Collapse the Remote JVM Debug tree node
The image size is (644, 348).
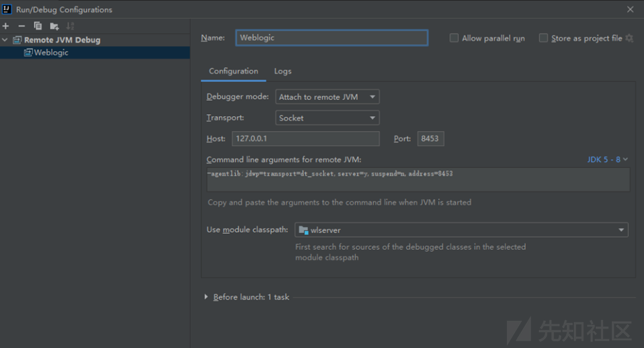[x=5, y=40]
